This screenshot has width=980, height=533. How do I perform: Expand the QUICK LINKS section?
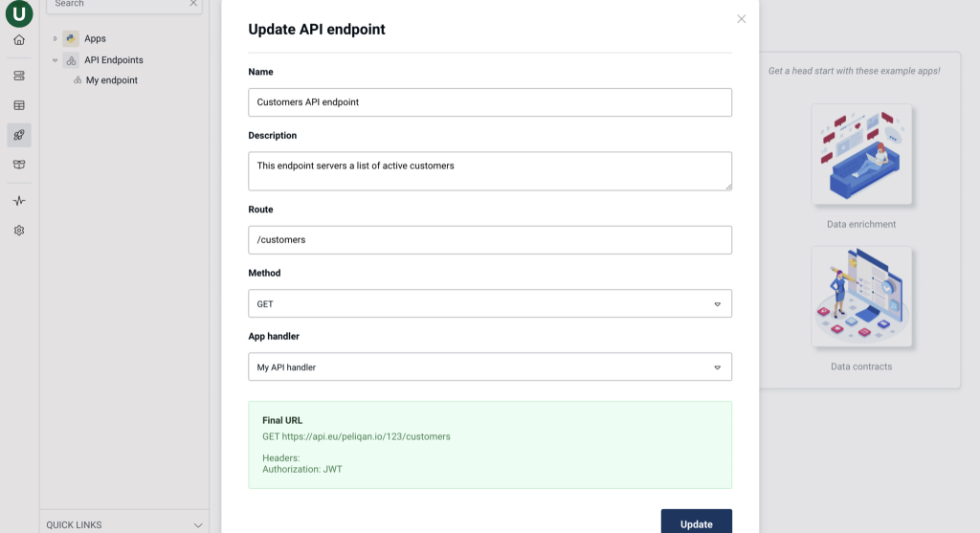point(198,525)
